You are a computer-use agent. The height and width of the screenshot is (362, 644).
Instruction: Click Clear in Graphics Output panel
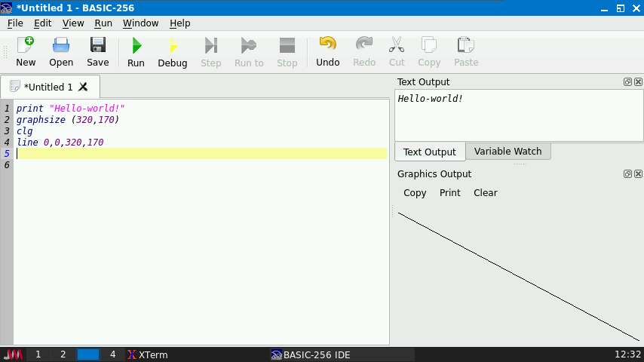coord(485,193)
